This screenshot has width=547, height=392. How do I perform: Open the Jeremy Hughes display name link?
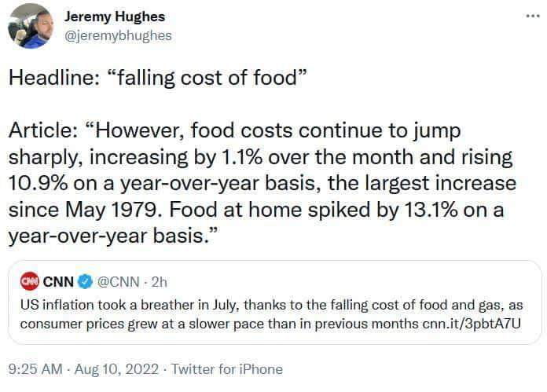[115, 17]
